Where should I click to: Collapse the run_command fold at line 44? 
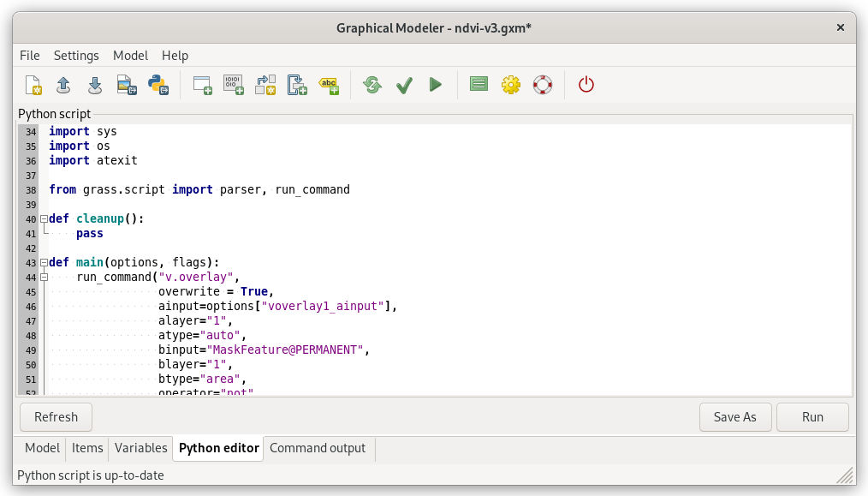point(44,277)
